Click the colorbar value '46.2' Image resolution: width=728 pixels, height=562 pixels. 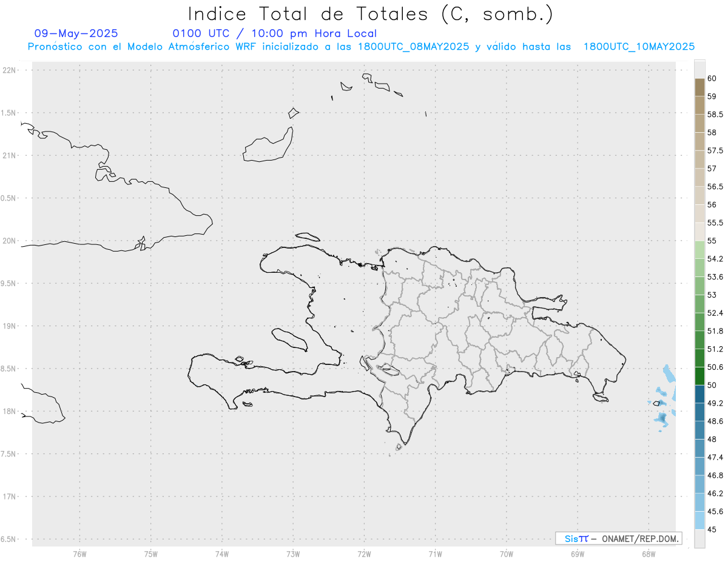(x=715, y=494)
